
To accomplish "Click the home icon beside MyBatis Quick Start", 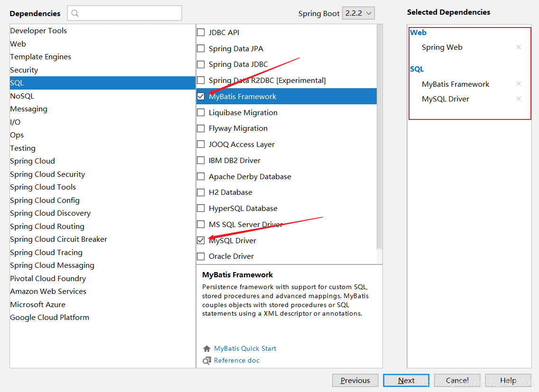I will click(206, 349).
